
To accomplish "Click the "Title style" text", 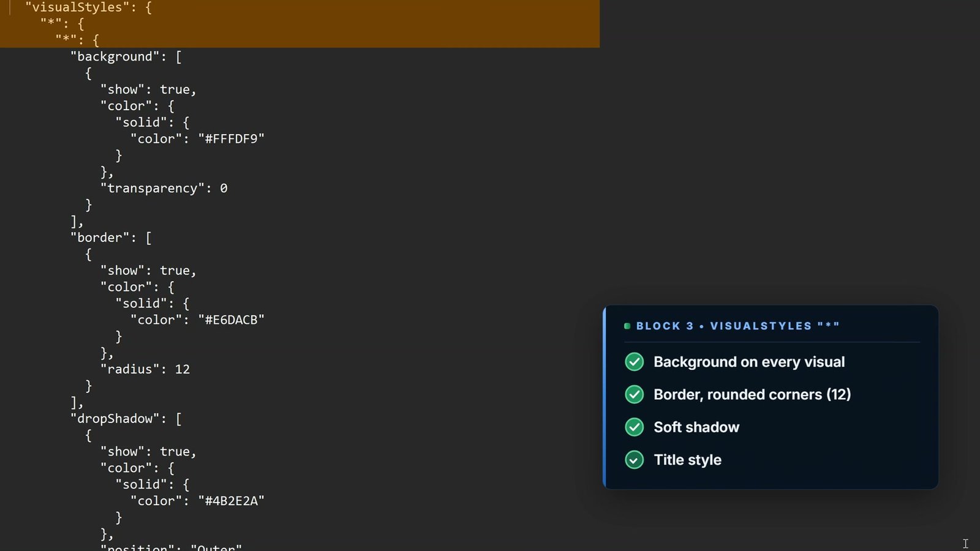I will [x=687, y=460].
